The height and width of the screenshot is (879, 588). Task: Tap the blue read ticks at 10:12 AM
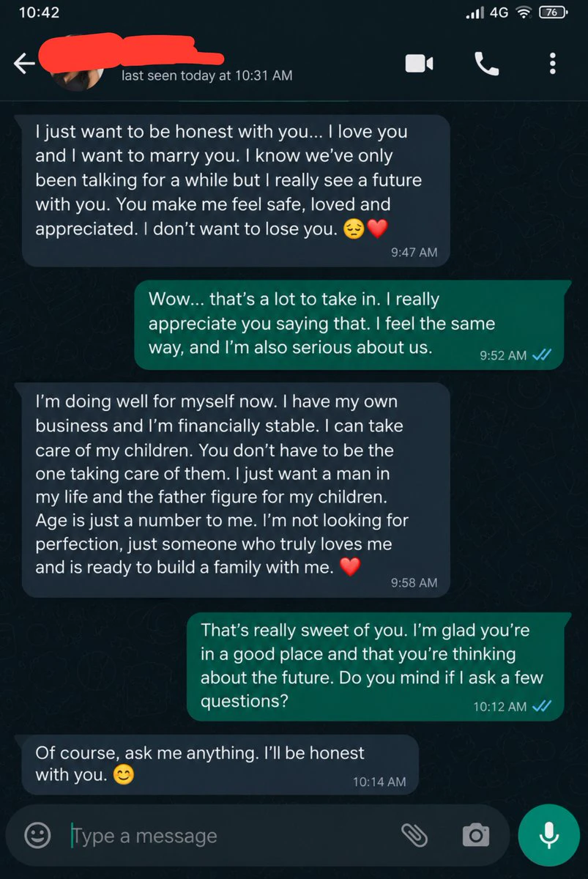pos(542,707)
